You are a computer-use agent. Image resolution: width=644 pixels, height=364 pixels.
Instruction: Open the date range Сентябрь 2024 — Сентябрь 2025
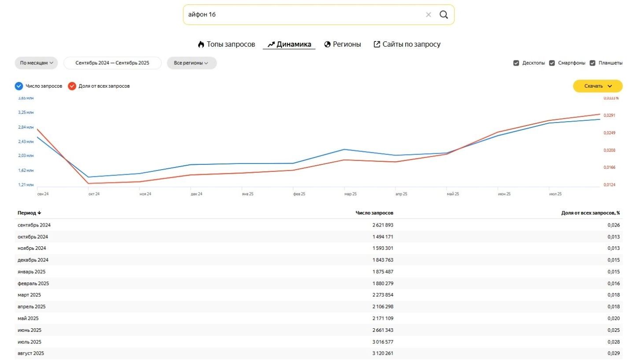coord(112,63)
